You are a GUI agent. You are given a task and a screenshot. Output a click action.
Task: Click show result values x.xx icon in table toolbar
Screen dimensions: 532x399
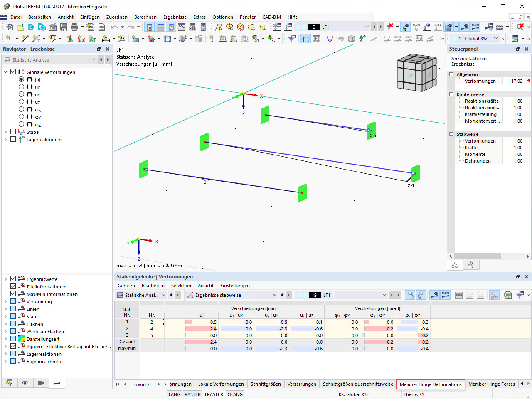(x=446, y=295)
